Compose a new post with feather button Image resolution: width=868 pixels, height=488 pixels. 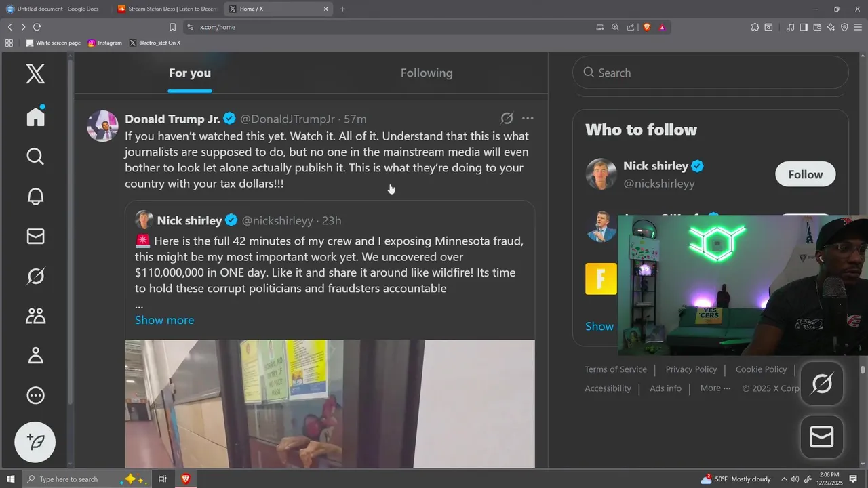tap(35, 442)
